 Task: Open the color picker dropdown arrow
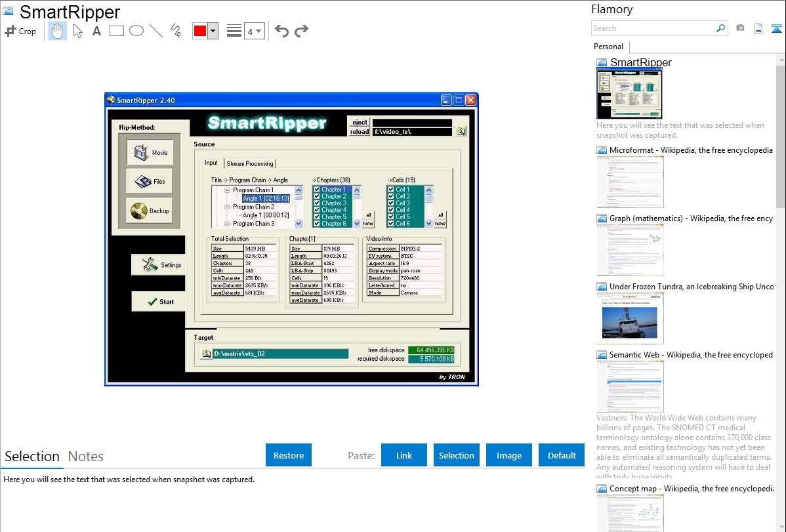[x=213, y=31]
